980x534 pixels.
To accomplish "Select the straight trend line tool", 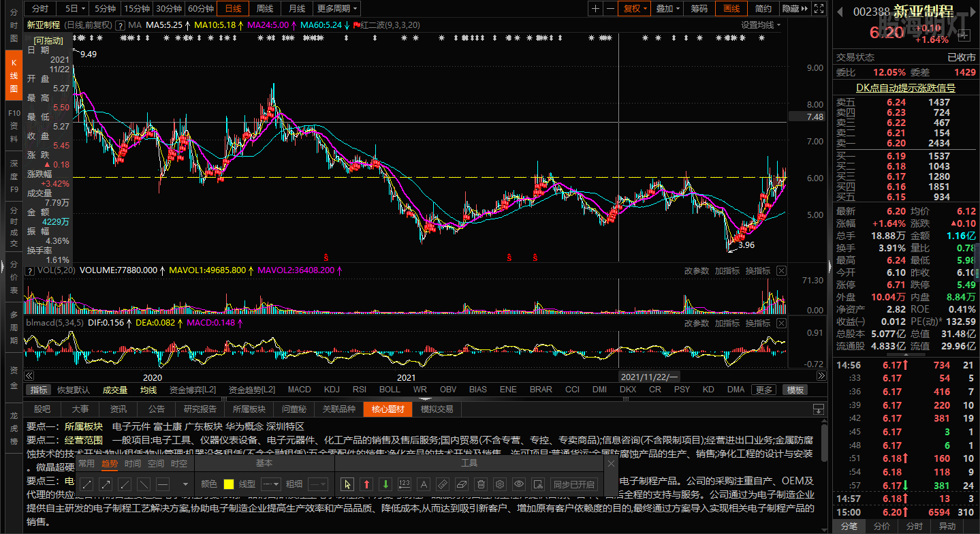I will point(144,484).
